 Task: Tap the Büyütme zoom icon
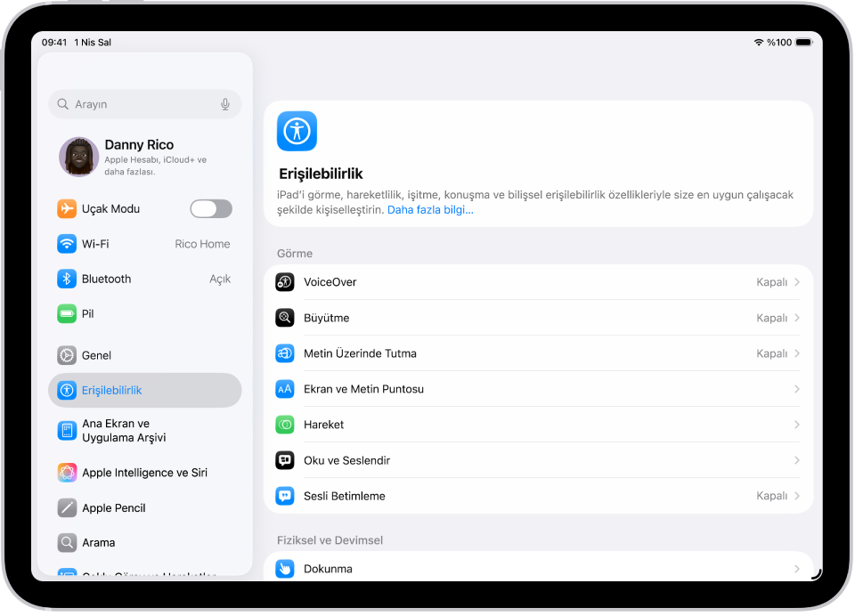pyautogui.click(x=285, y=318)
